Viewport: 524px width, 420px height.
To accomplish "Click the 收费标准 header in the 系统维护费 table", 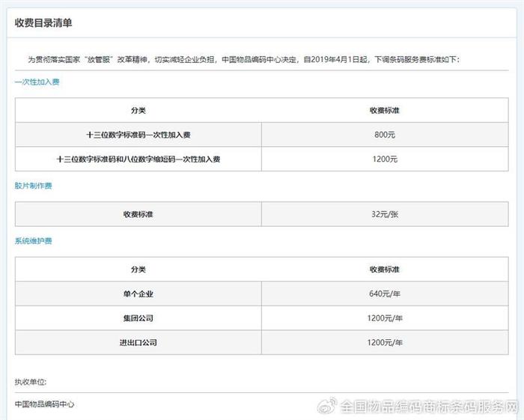I will 385,270.
